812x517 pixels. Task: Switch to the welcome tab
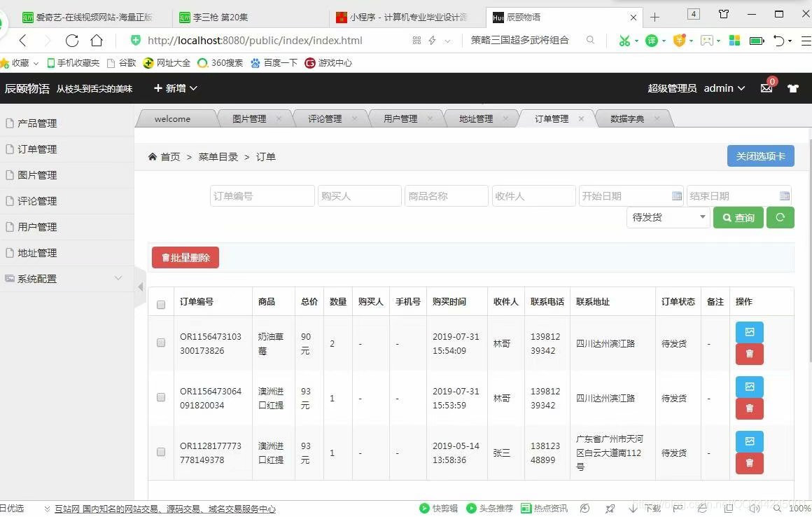pyautogui.click(x=172, y=118)
